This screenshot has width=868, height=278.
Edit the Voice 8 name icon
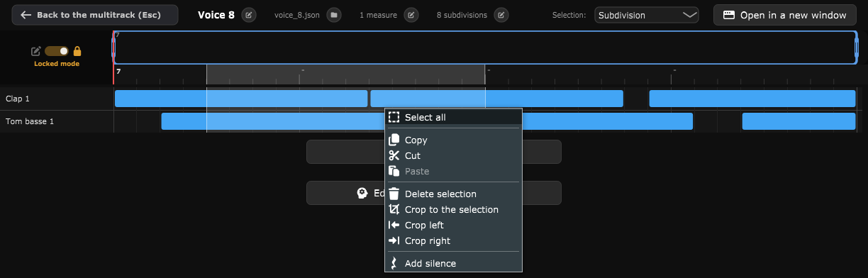coord(249,15)
